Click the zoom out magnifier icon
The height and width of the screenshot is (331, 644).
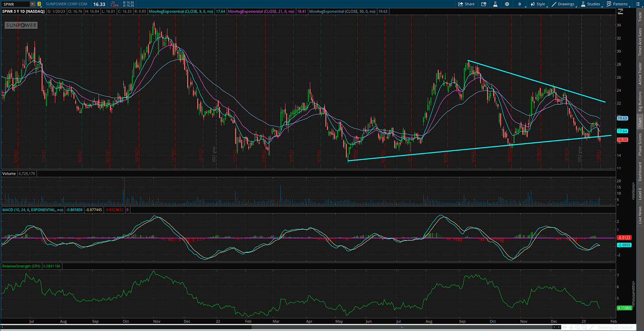(x=584, y=327)
